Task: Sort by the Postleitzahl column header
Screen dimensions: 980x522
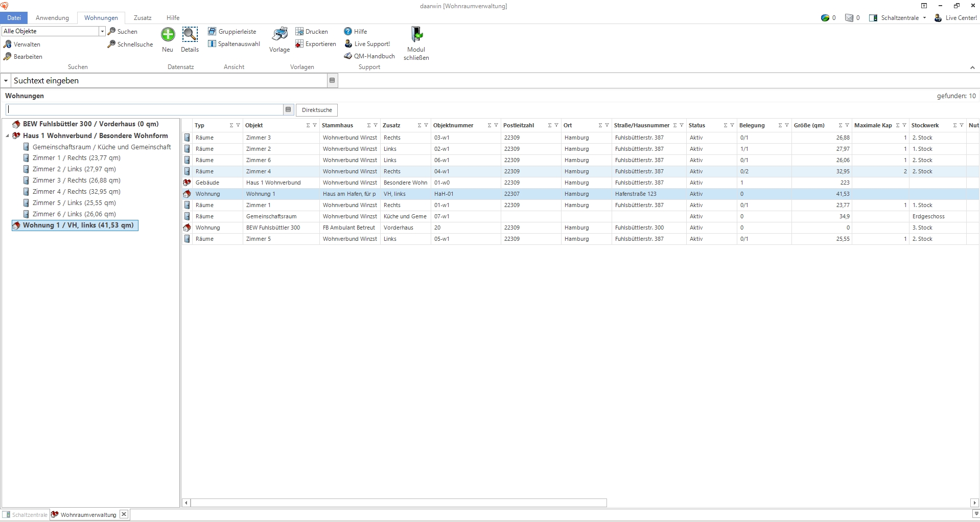Action: pos(518,125)
